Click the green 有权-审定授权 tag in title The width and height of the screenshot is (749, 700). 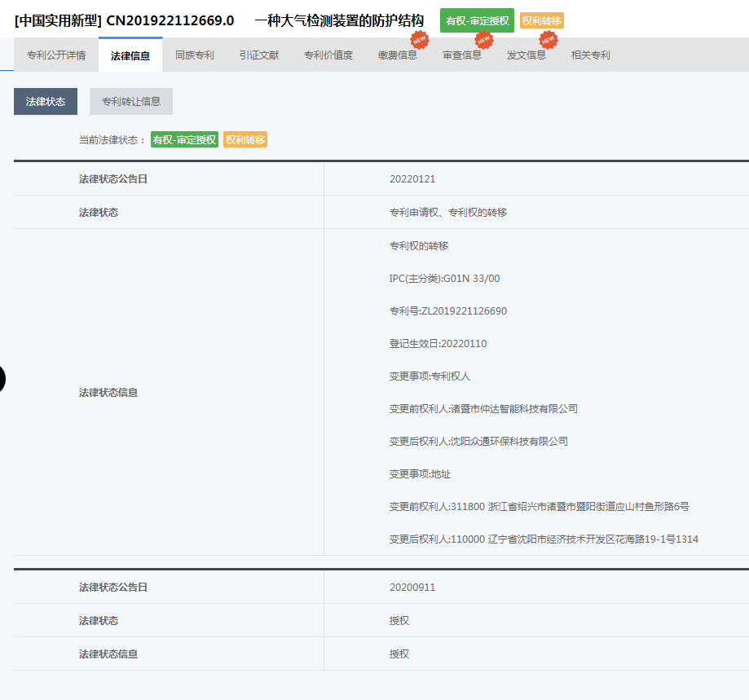point(477,20)
